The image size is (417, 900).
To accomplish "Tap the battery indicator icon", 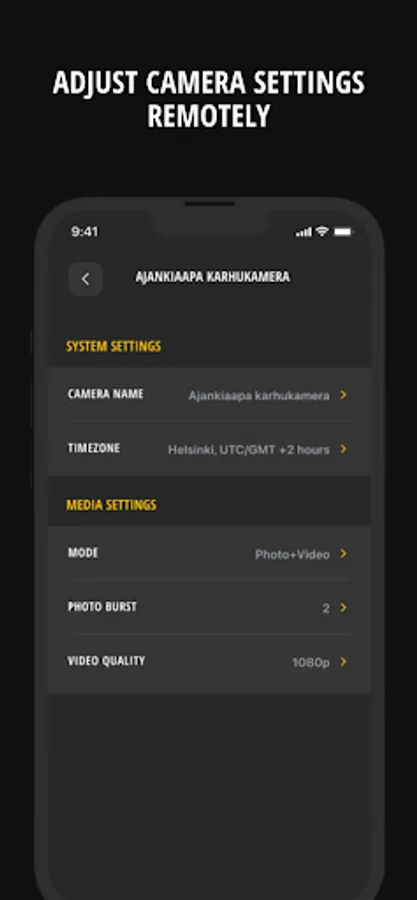I will tap(343, 232).
